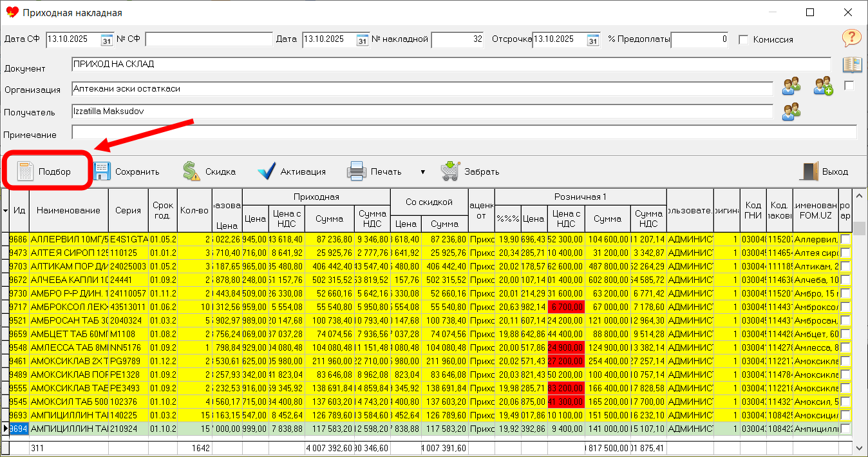This screenshot has height=457, width=868.
Task: Click the Печать printer icon
Action: [357, 171]
